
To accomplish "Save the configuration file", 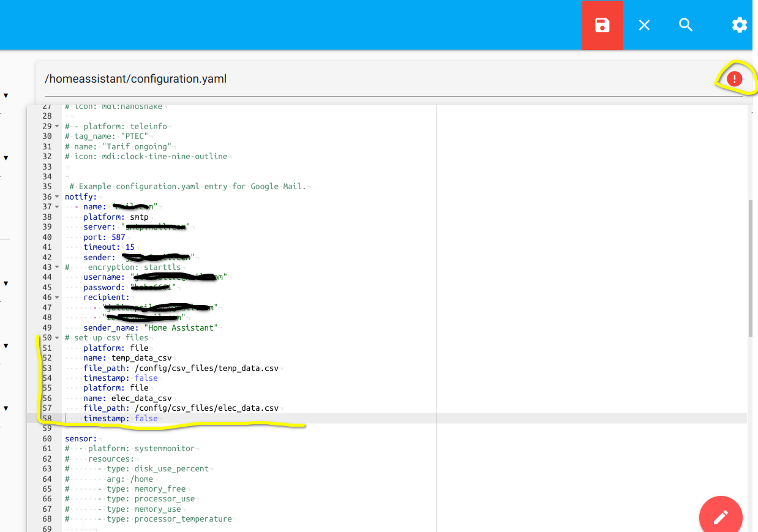I will click(602, 25).
